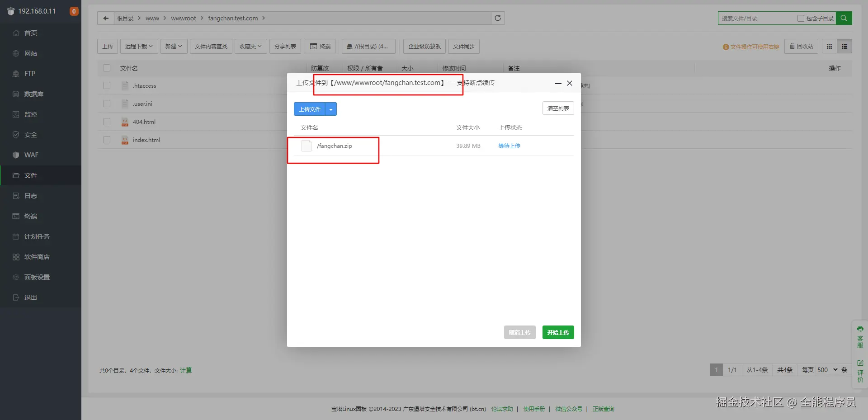868x420 pixels.
Task: Click the index.html file icon
Action: click(125, 140)
